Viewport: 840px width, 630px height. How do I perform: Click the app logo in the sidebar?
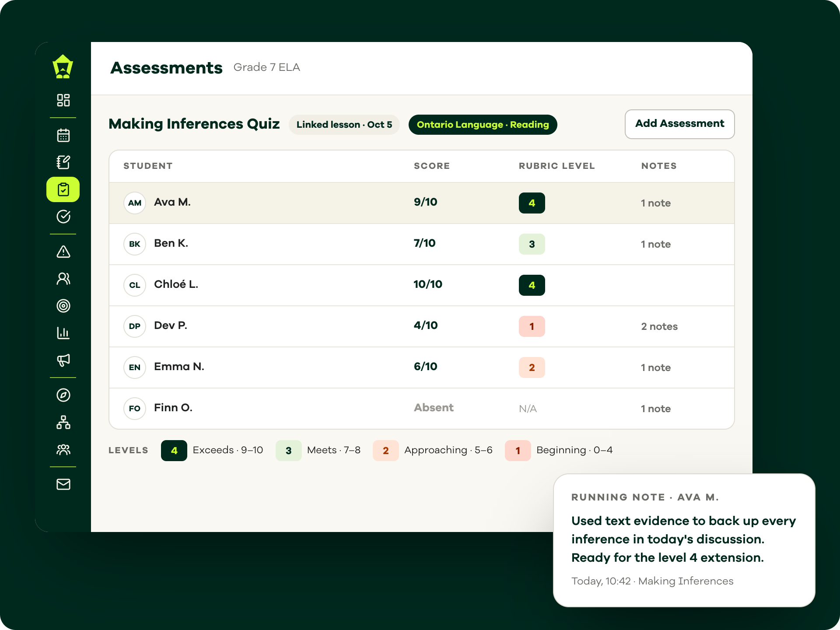pyautogui.click(x=63, y=66)
